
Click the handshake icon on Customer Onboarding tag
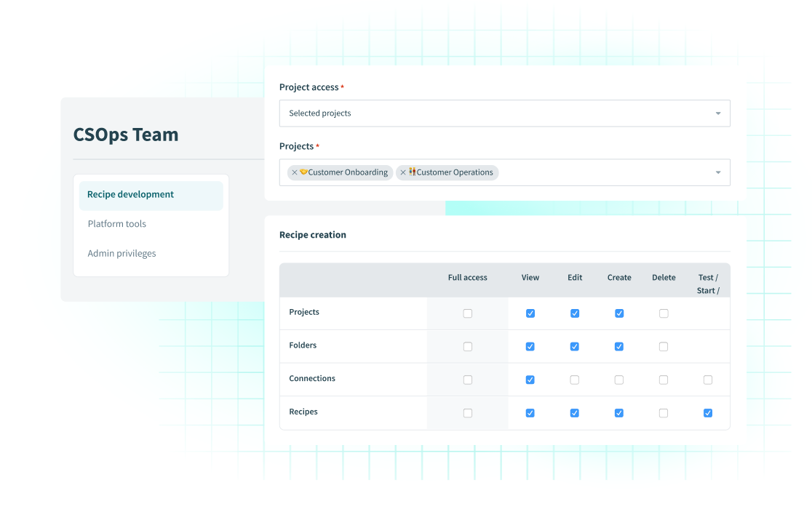pos(303,172)
